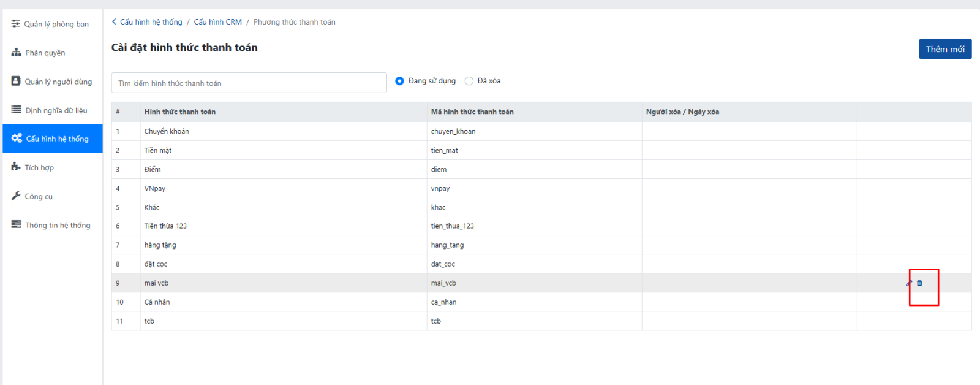Go to Cấu hình hệ thống breadcrumb link
Image resolution: width=980 pixels, height=385 pixels.
[151, 22]
